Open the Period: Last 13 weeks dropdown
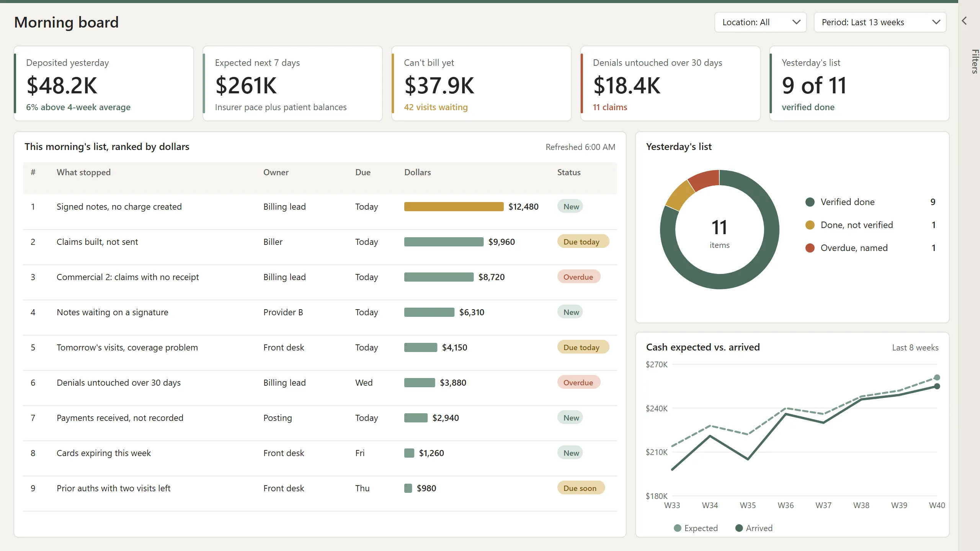The width and height of the screenshot is (980, 551). (x=880, y=22)
